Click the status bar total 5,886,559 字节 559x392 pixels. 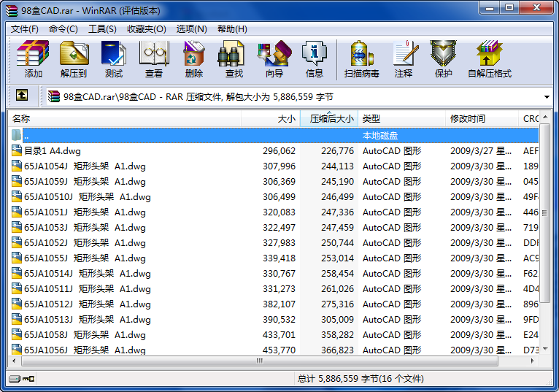361,378
